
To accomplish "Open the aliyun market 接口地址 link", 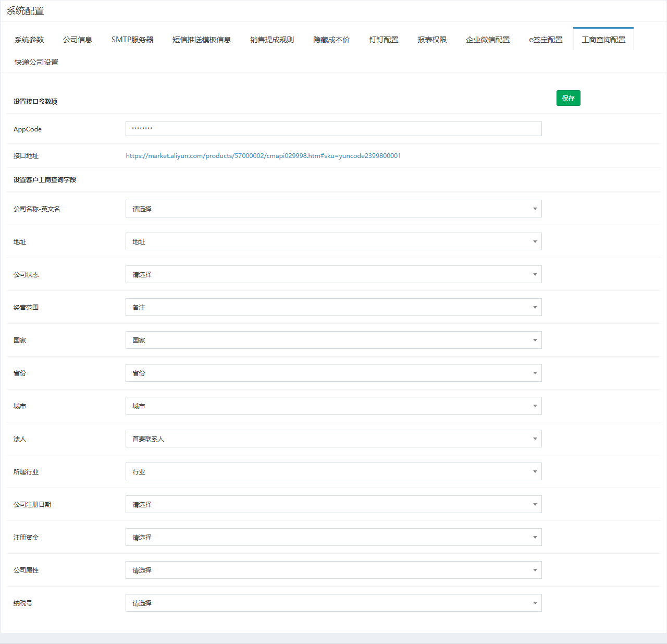I will [263, 156].
